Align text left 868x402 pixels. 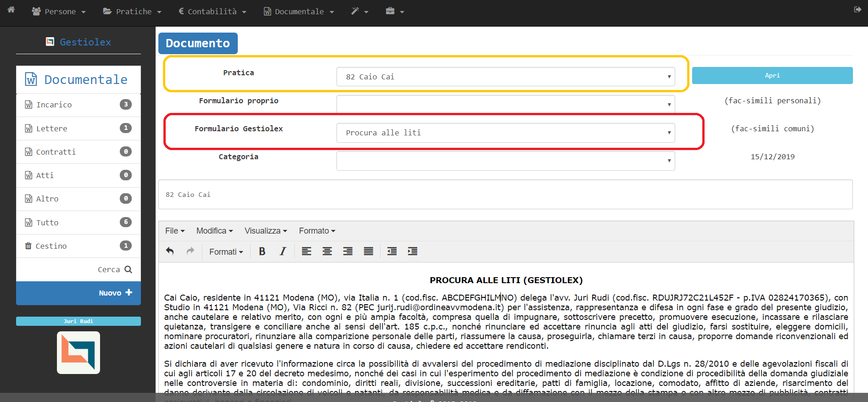point(307,251)
